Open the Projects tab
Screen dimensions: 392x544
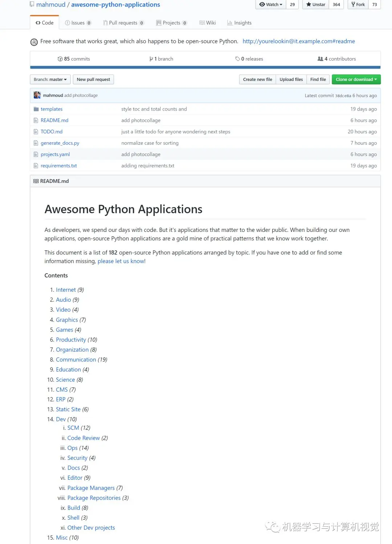tap(172, 23)
